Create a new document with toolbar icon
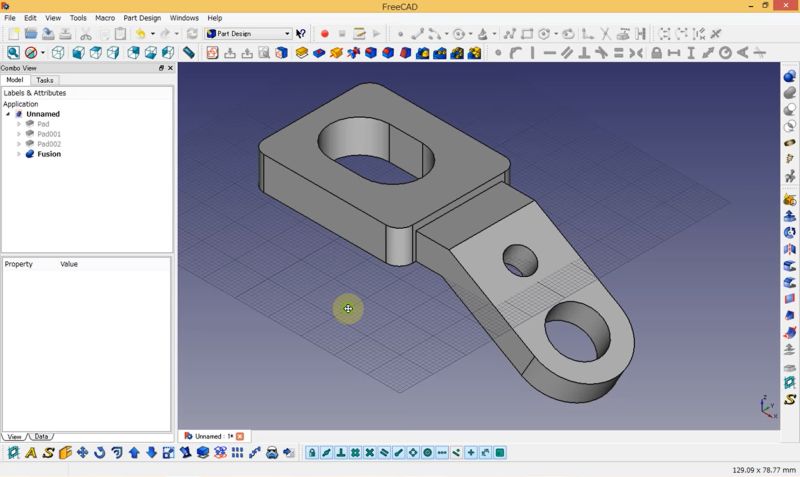Image resolution: width=800 pixels, height=477 pixels. 13,34
